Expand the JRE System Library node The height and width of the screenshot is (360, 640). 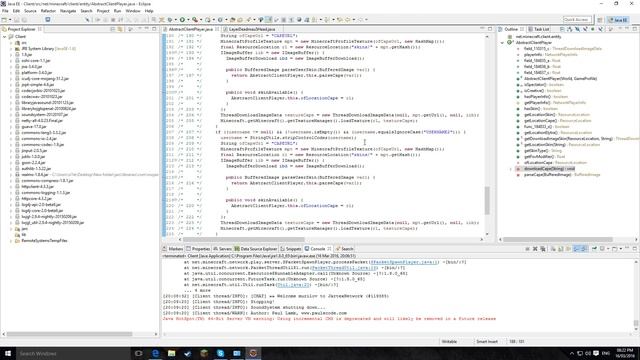click(x=11, y=49)
